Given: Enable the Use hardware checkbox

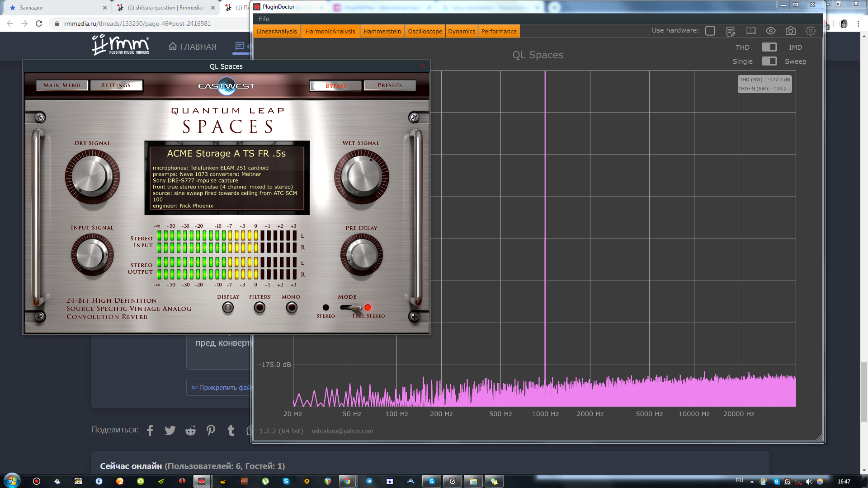Looking at the screenshot, I should [710, 31].
